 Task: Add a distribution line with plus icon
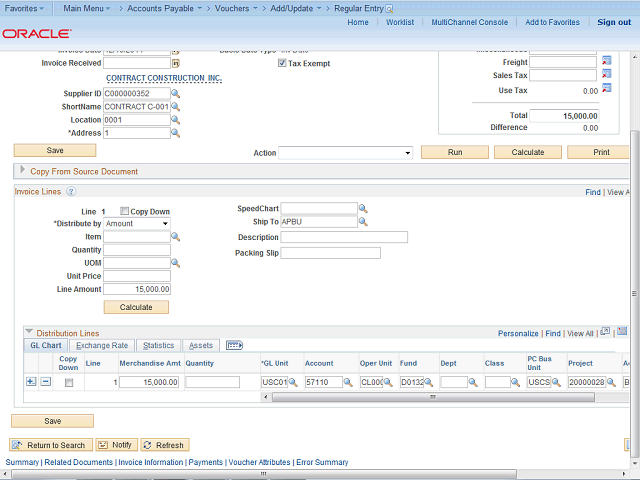coord(30,382)
